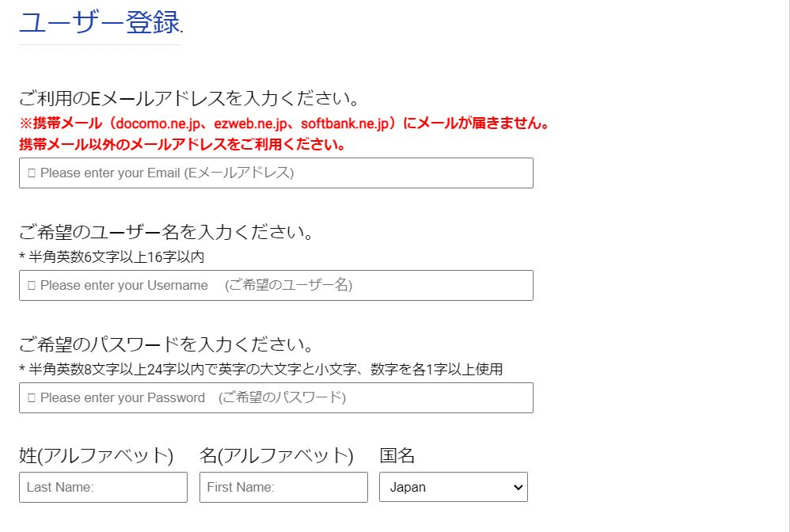
Task: Click the 姓(アルファベット) label
Action: click(x=96, y=455)
